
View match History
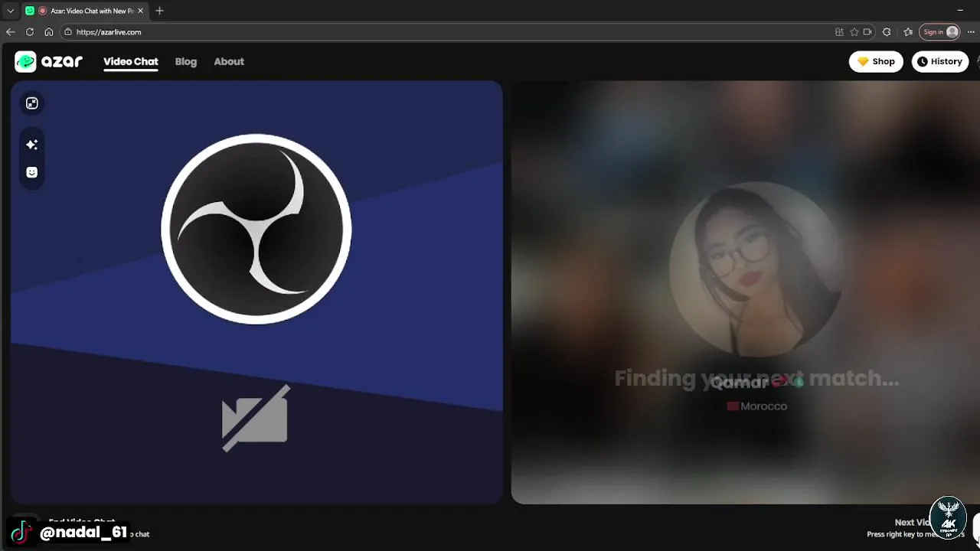pos(939,61)
